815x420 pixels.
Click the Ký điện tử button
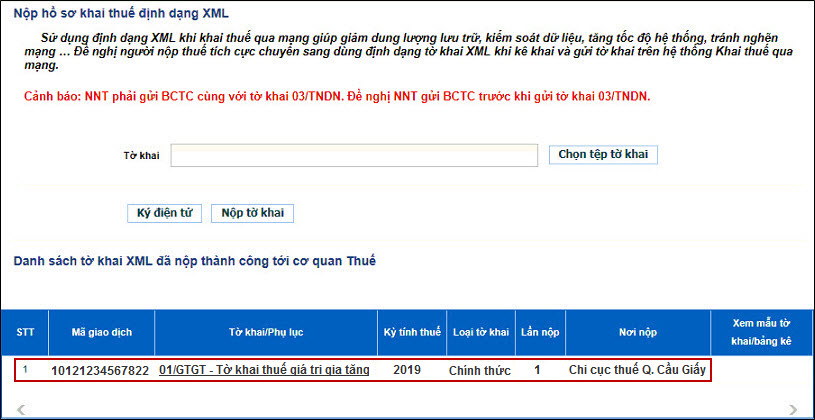164,213
